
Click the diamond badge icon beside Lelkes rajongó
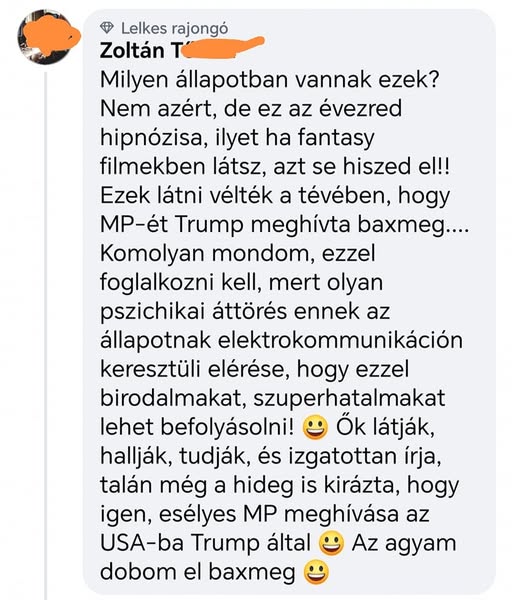[107, 28]
